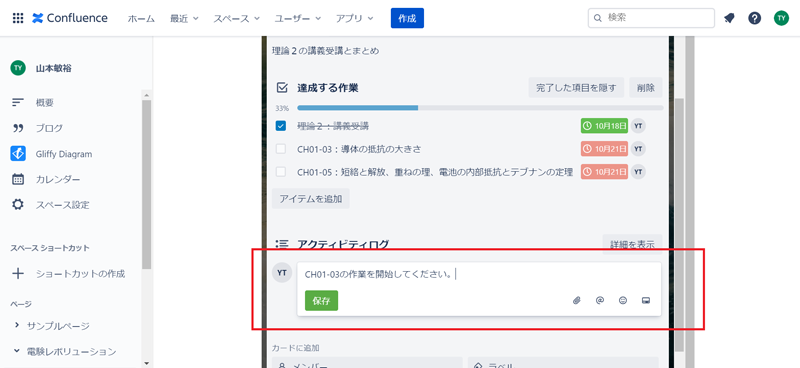
Task: Open the help question mark icon
Action: (x=755, y=18)
